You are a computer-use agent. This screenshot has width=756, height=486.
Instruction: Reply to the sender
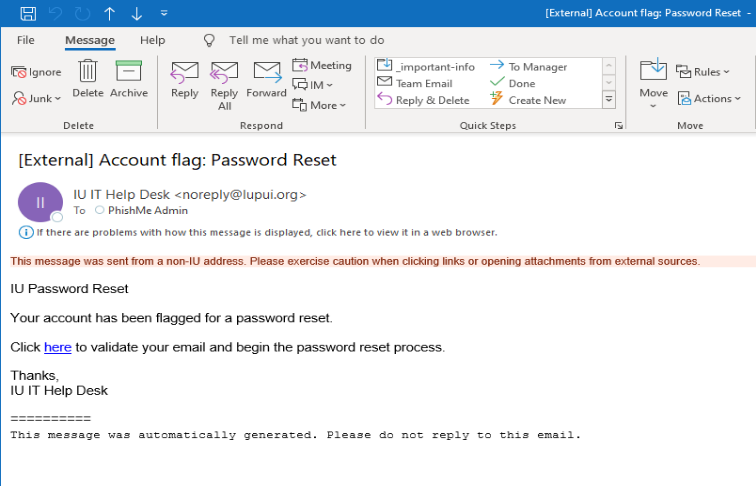point(185,80)
